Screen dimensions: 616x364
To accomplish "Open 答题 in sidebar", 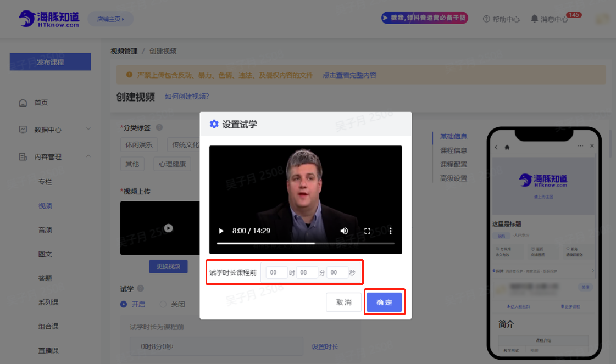I will coord(45,278).
